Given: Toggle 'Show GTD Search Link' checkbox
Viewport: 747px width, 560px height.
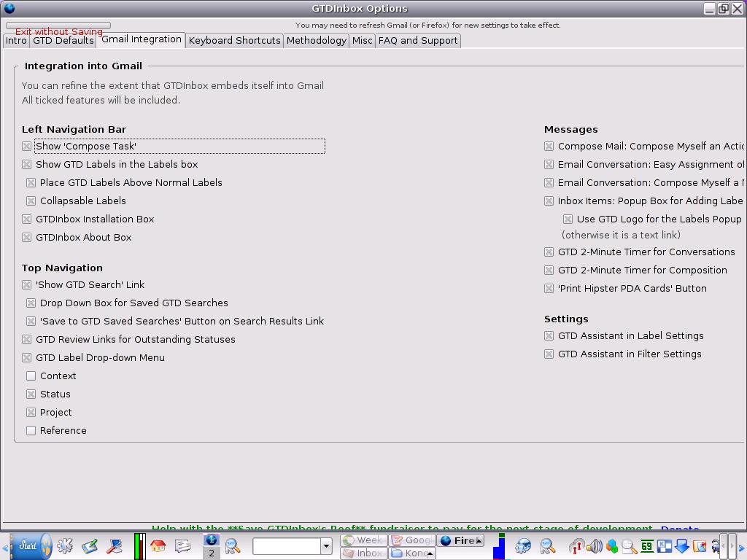Looking at the screenshot, I should coord(27,285).
